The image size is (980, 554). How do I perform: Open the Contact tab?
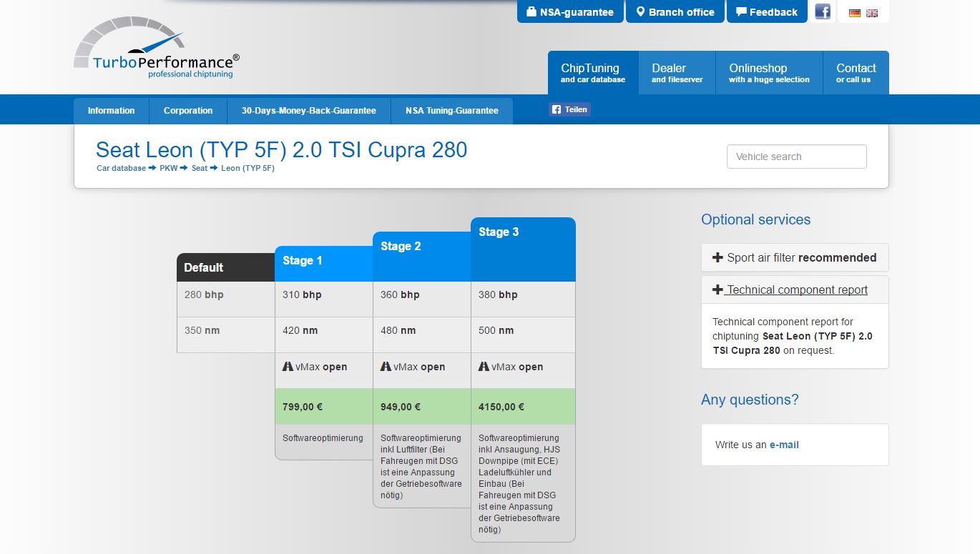tap(856, 73)
